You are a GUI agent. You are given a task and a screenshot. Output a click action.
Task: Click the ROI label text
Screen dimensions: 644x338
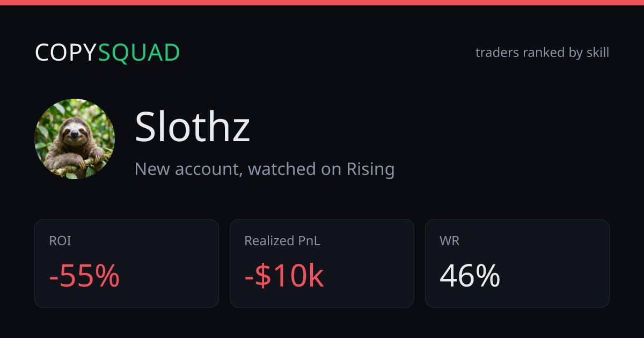tap(60, 241)
